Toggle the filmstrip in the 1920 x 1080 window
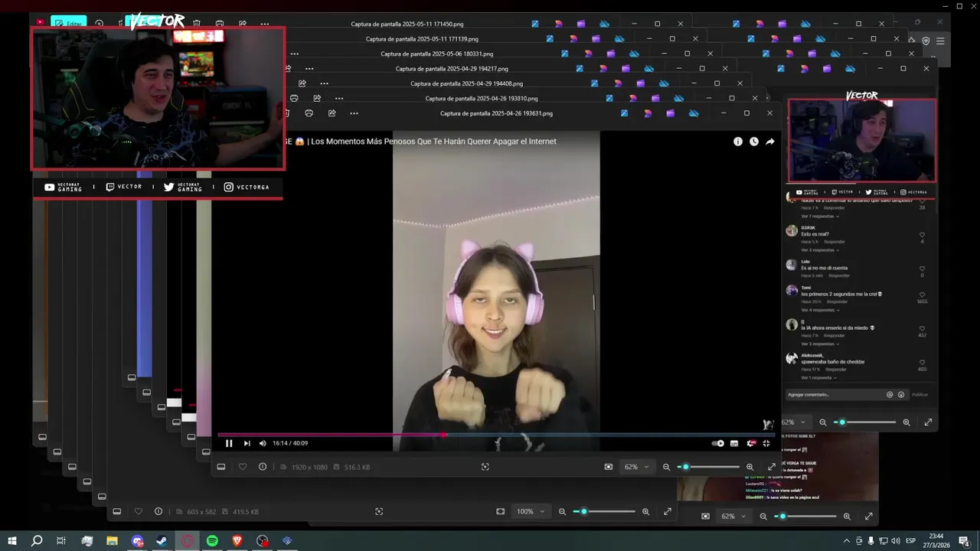Screen dimensions: 980x551 [221, 467]
